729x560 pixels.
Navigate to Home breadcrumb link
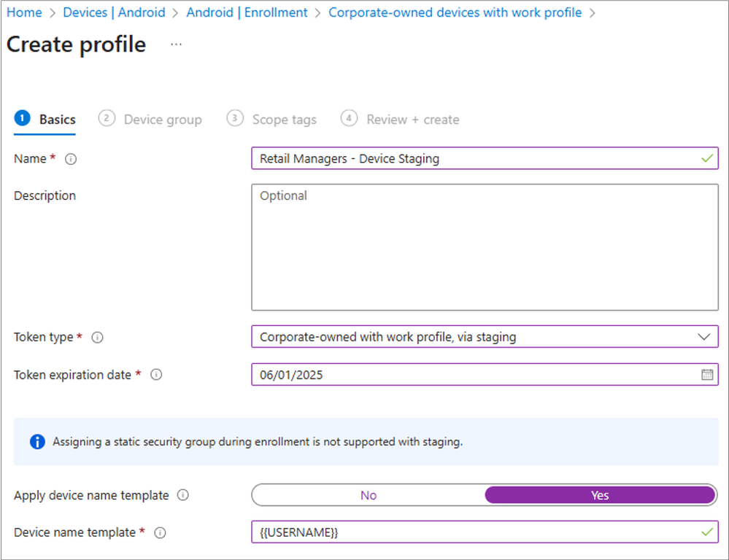pyautogui.click(x=24, y=12)
